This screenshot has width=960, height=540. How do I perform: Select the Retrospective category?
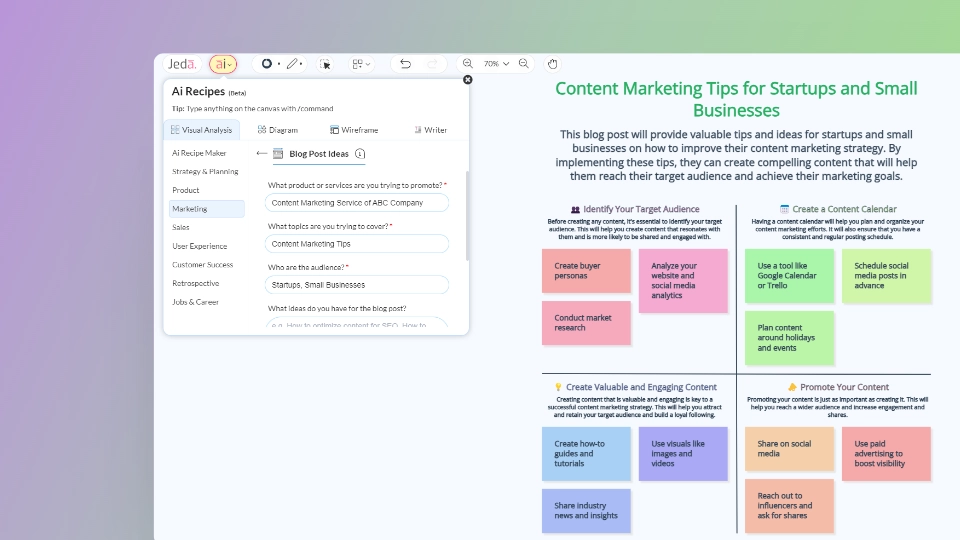coord(195,283)
